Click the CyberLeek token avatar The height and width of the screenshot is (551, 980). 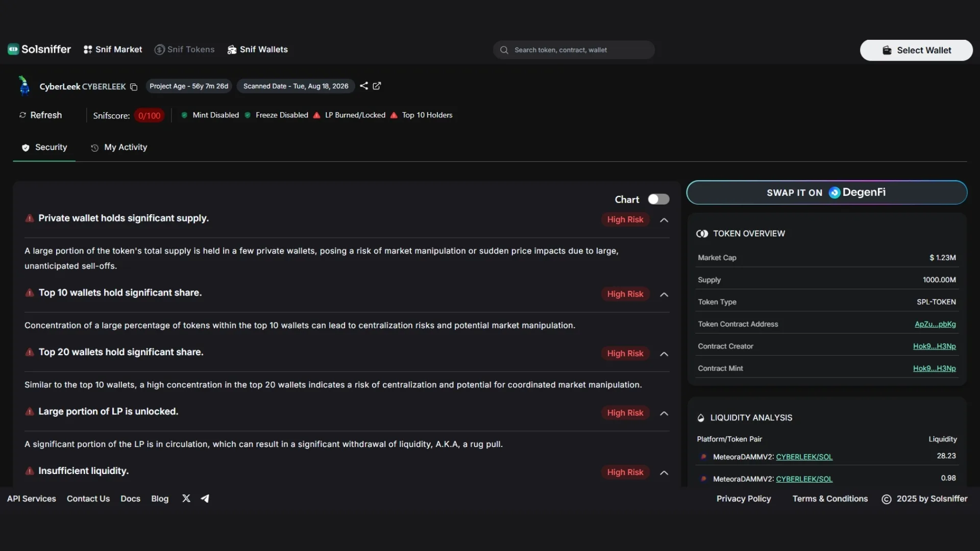(x=24, y=86)
